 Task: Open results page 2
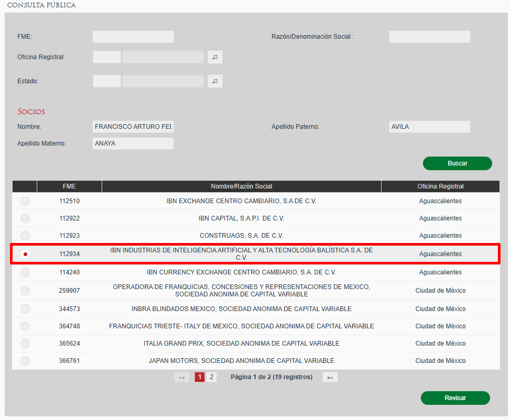click(212, 377)
